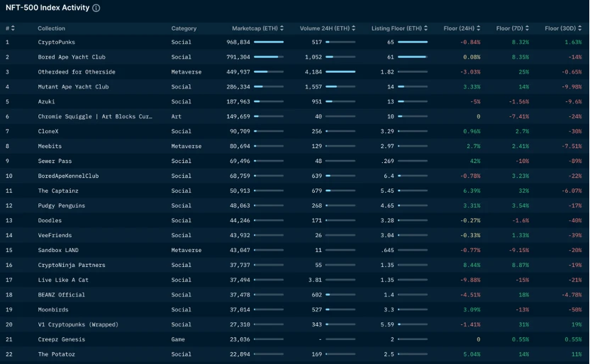Select the CryptoNinja Partners row name
590x364 pixels.
pyautogui.click(x=72, y=265)
